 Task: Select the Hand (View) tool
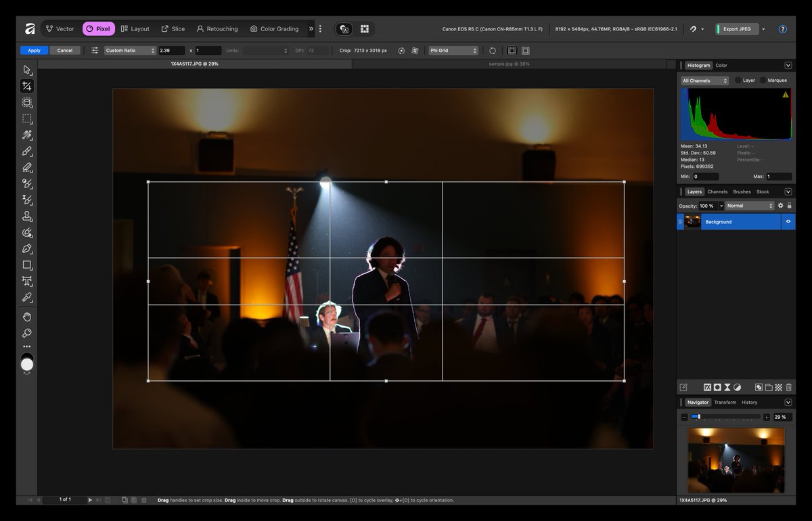pyautogui.click(x=27, y=317)
